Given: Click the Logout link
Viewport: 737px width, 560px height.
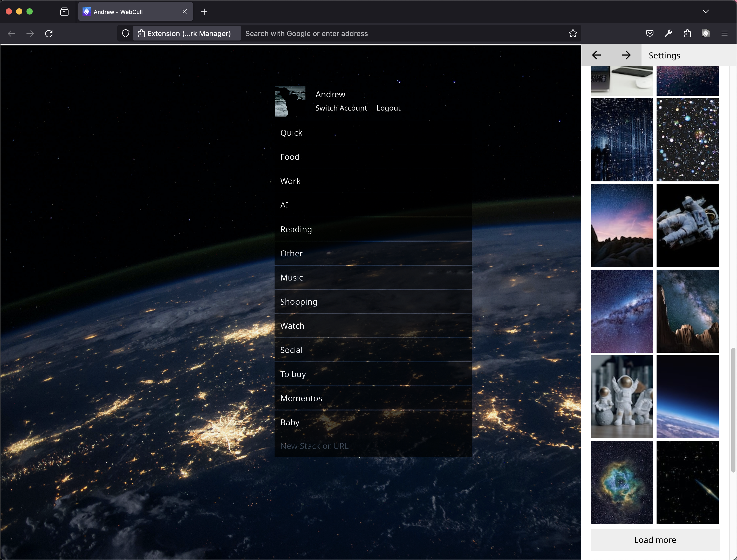Looking at the screenshot, I should (x=388, y=108).
